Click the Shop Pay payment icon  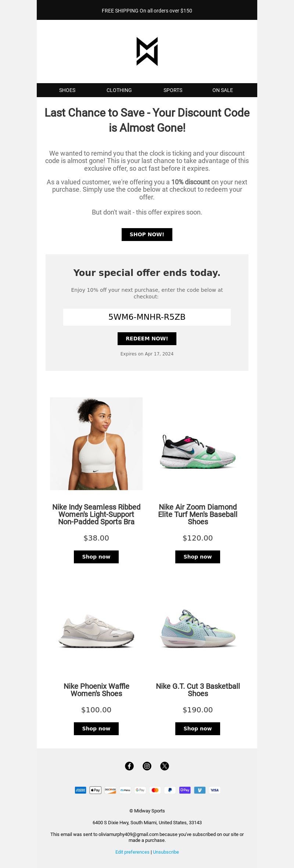185,790
